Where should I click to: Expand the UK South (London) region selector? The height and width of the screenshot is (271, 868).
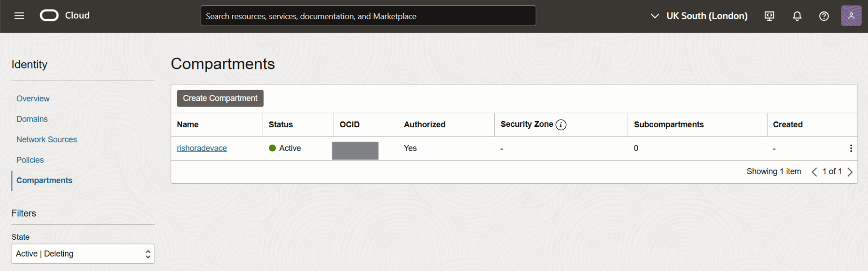[700, 16]
